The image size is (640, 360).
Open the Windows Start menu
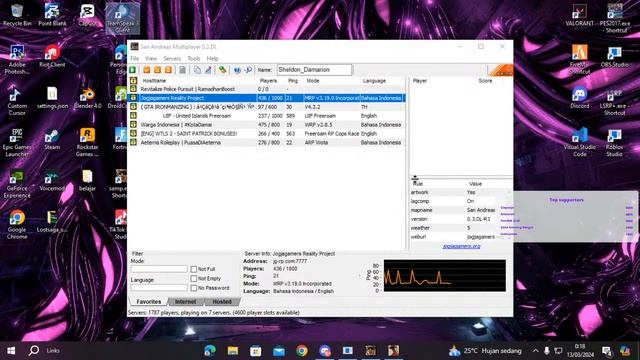pos(11,351)
